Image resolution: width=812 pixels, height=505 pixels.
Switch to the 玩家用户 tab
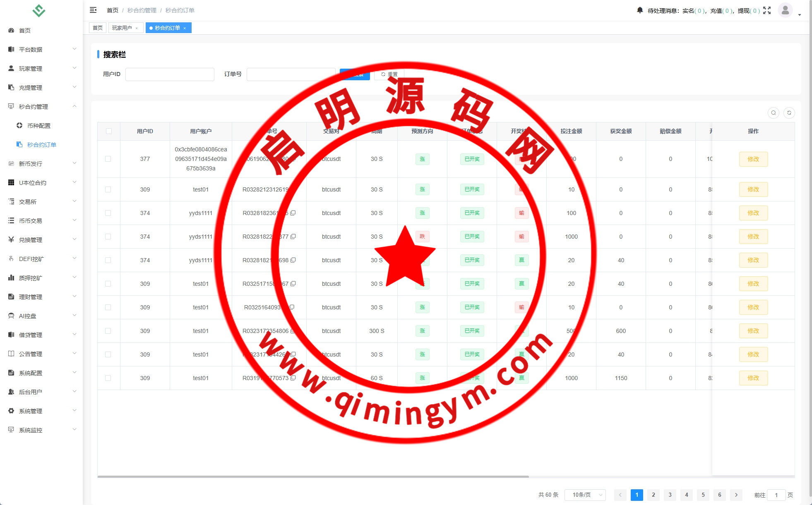pyautogui.click(x=122, y=28)
